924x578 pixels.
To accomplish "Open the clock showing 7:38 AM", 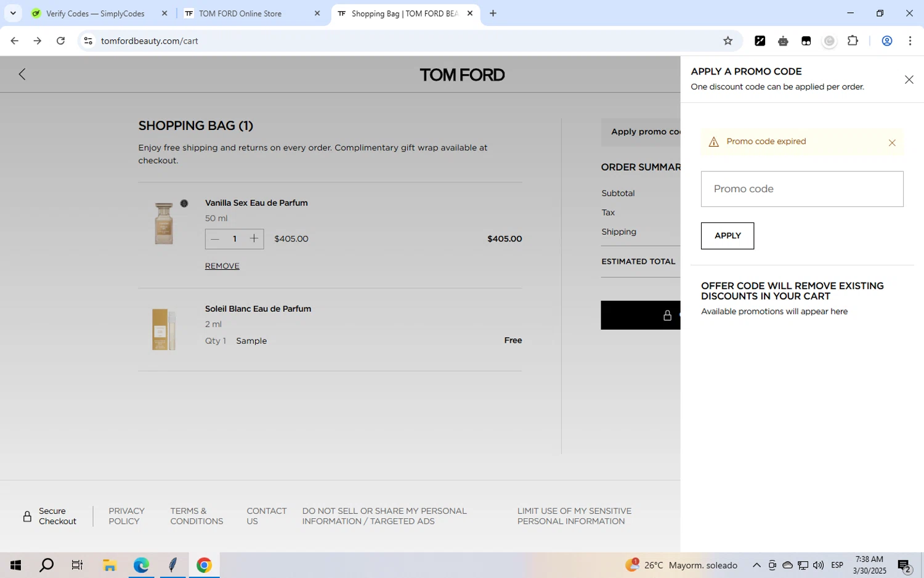I will coord(869,565).
